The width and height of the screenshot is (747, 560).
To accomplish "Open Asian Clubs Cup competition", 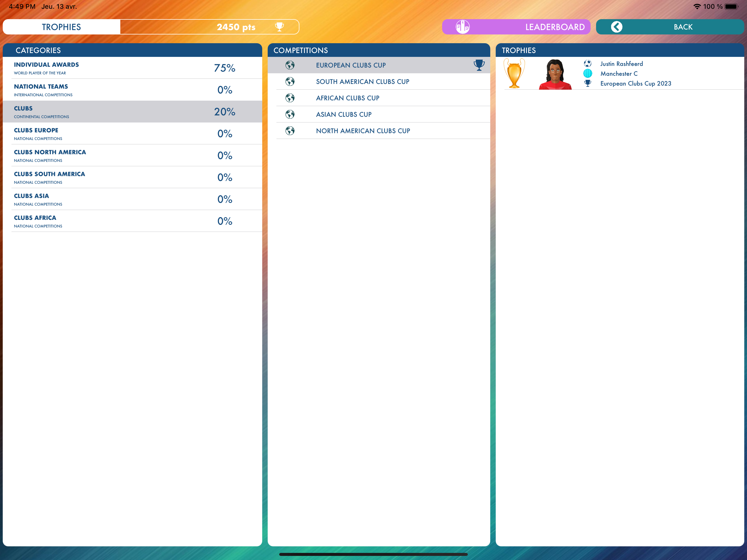I will pyautogui.click(x=379, y=114).
